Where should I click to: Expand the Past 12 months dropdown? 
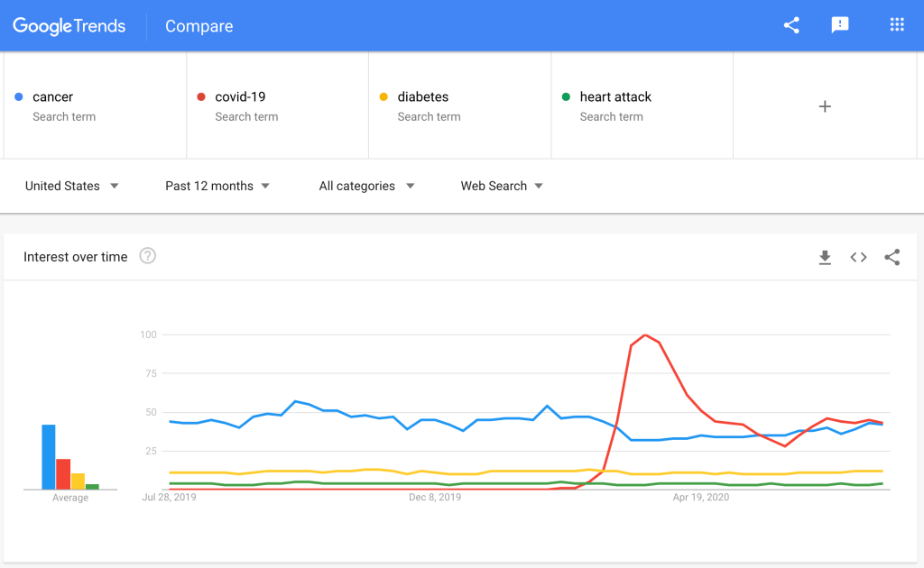click(x=217, y=186)
